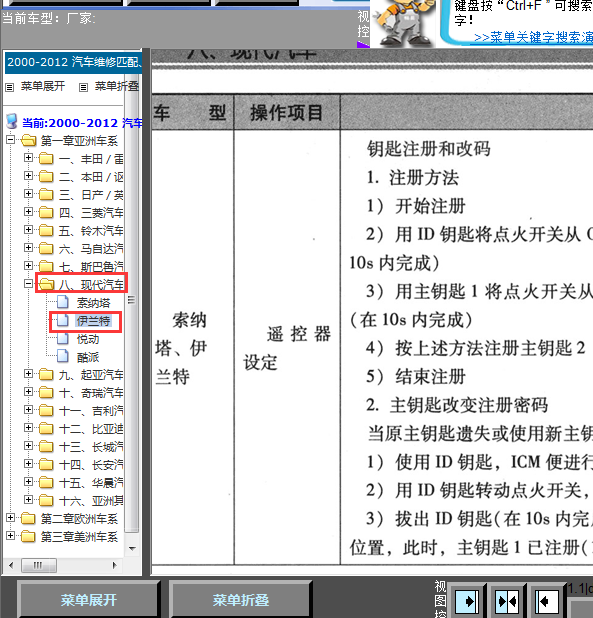Click the small 菜单折叠 icon in top panel
The width and height of the screenshot is (593, 618).
click(83, 87)
